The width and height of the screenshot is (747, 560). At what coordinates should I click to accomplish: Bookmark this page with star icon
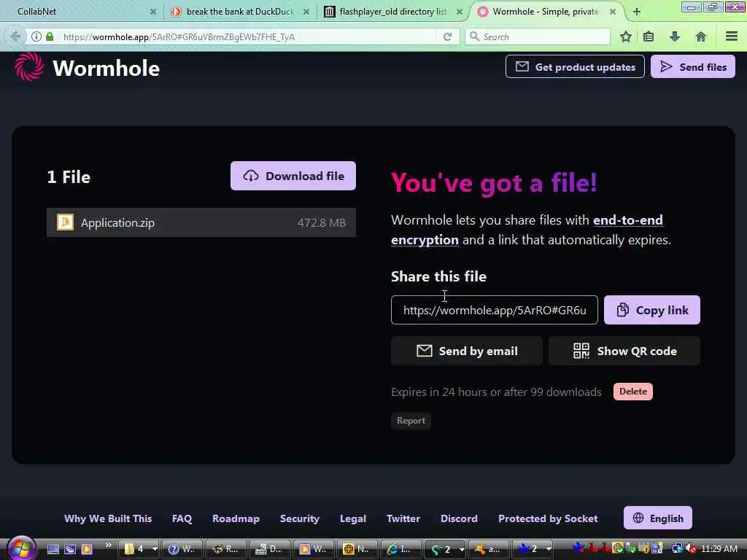pos(625,36)
